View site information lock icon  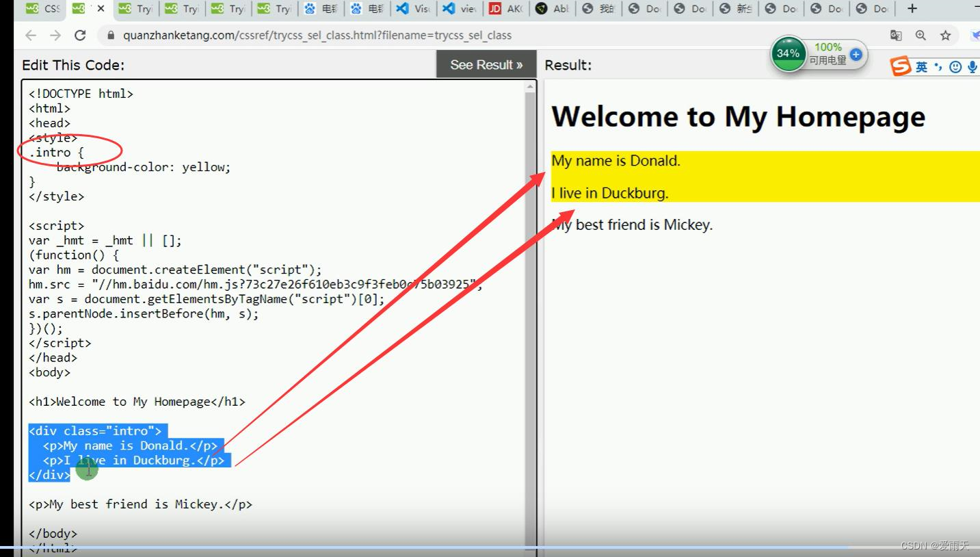click(x=110, y=36)
